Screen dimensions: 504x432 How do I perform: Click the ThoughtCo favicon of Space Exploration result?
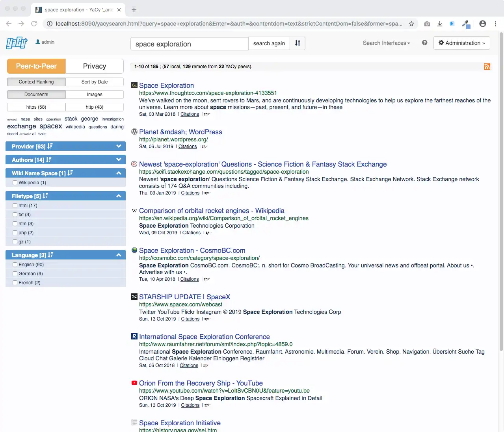pos(134,85)
